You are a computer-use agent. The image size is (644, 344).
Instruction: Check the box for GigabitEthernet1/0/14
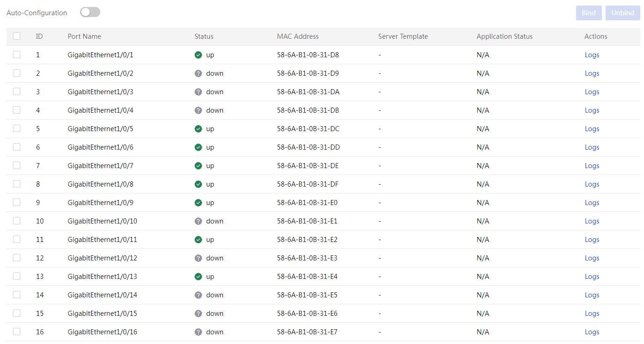pyautogui.click(x=17, y=295)
